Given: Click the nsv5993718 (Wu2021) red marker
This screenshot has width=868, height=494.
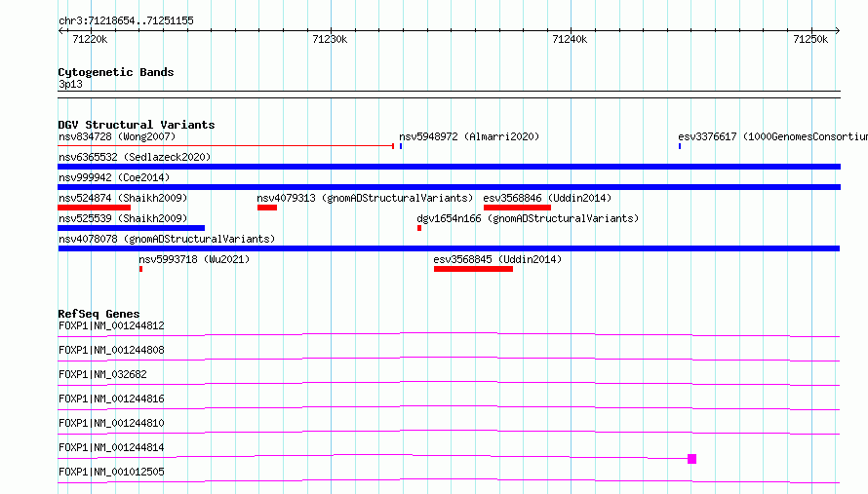Looking at the screenshot, I should (x=140, y=269).
